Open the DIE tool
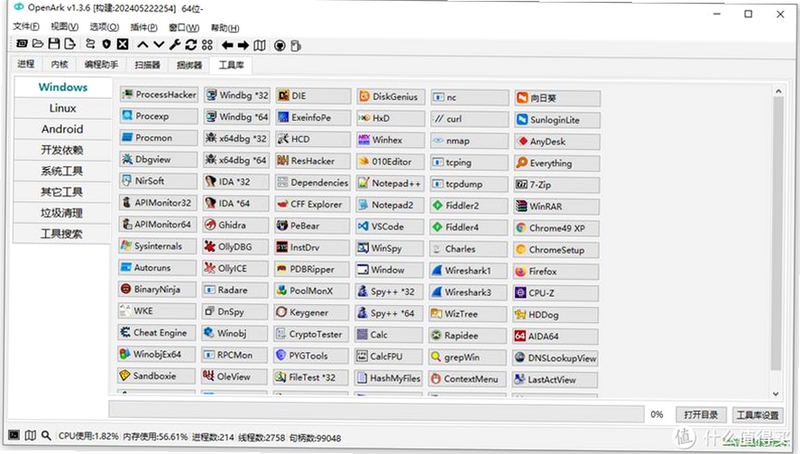Viewport: 800px width, 454px height. pos(313,96)
